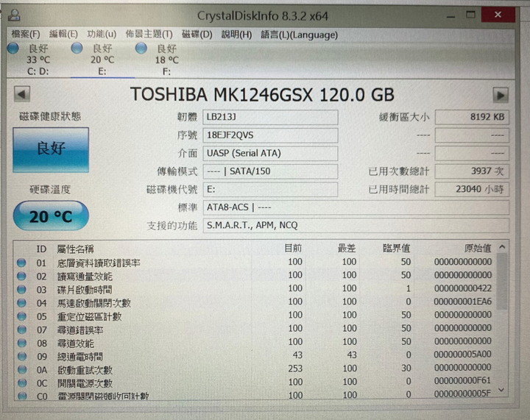530x420 pixels.
Task: Click the CrystalDiskInfo app icon in title bar
Action: [15, 15]
